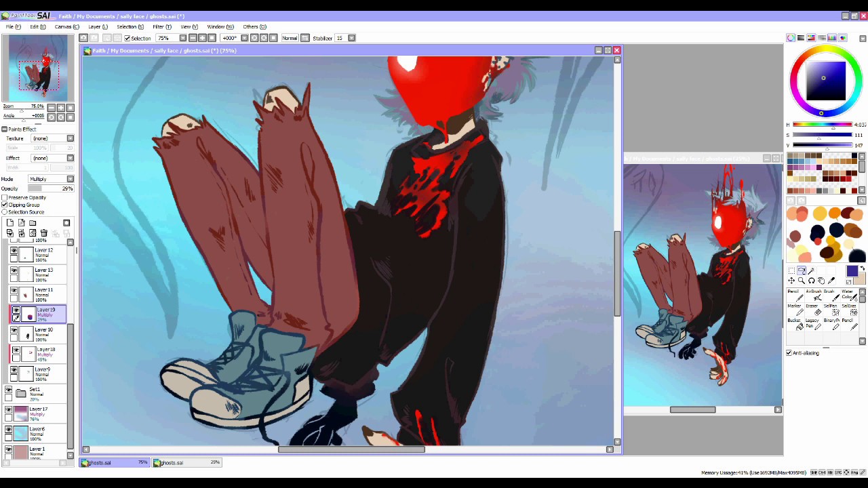Pick the rectangular Selection tool
868x488 pixels.
pyautogui.click(x=791, y=270)
